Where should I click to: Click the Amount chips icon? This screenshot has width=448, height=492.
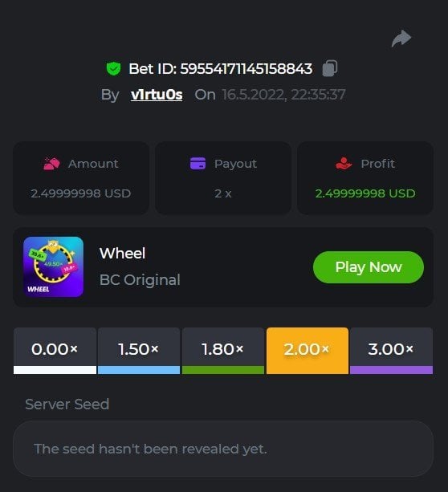click(x=51, y=164)
